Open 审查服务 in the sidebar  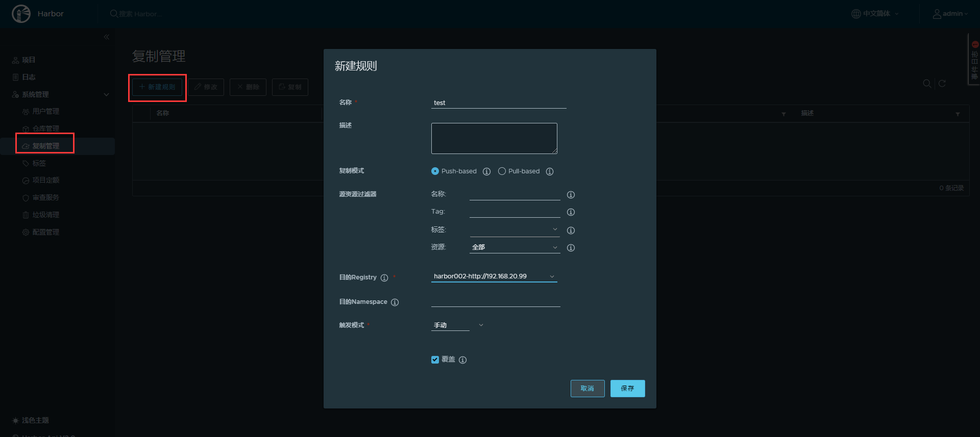coord(45,197)
